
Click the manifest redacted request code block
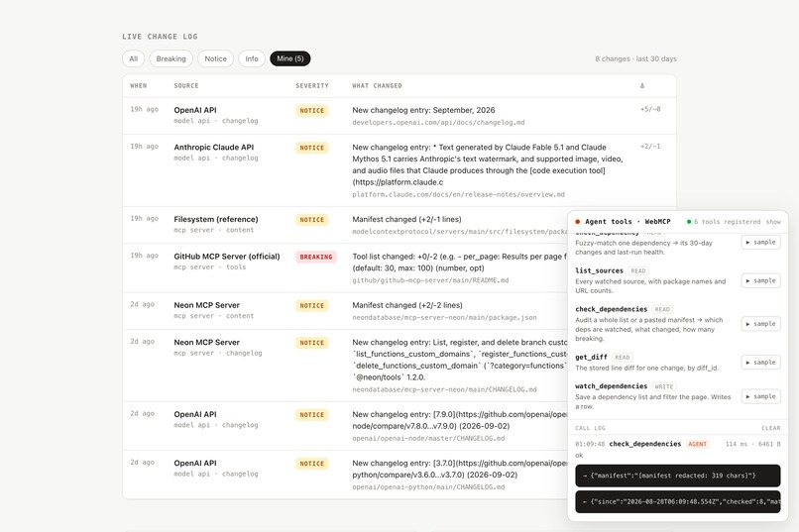pyautogui.click(x=678, y=476)
